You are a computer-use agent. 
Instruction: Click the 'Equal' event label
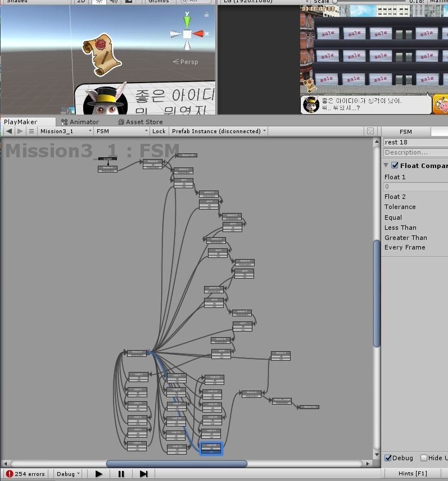click(393, 217)
